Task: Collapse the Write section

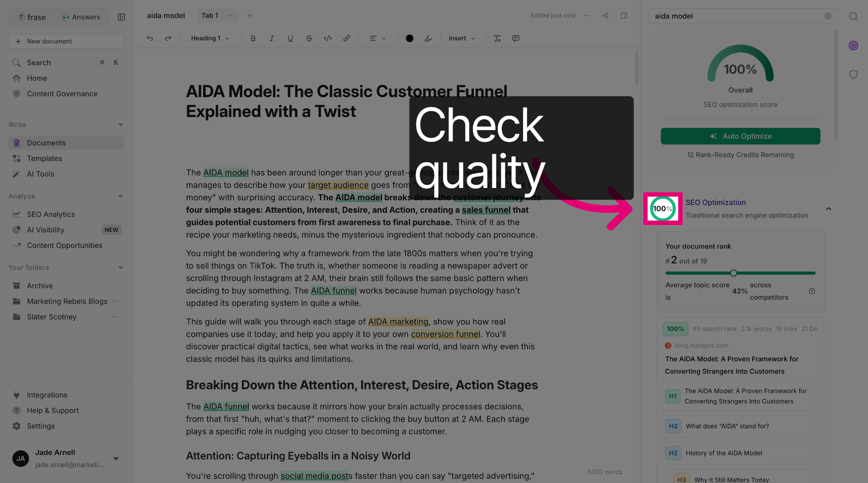Action: pos(121,125)
